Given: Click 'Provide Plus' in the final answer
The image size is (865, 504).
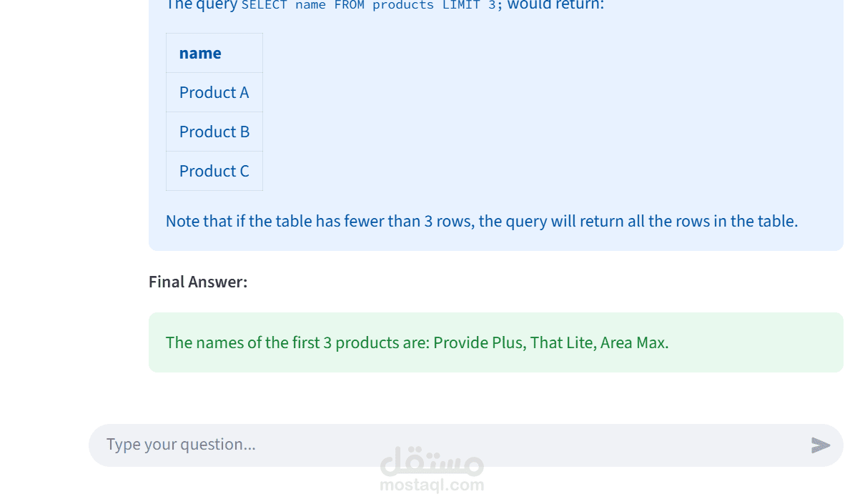Looking at the screenshot, I should (x=479, y=342).
